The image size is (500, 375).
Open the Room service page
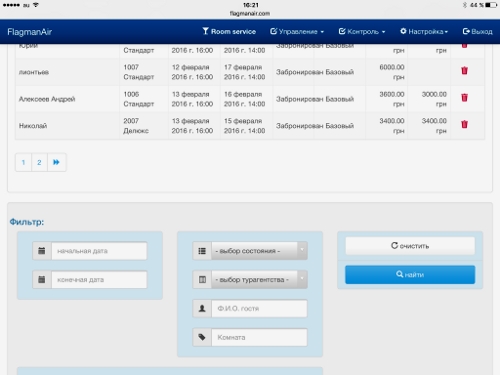pos(229,31)
